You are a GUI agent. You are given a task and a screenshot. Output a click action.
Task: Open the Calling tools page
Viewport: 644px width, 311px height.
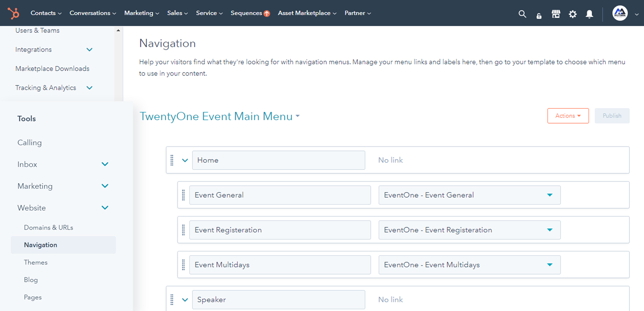(30, 142)
